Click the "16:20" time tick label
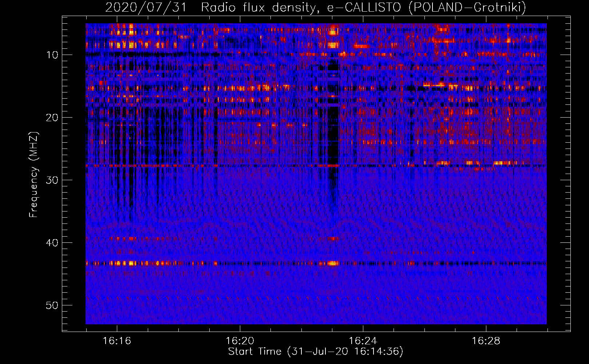The image size is (589, 364). pos(240,341)
